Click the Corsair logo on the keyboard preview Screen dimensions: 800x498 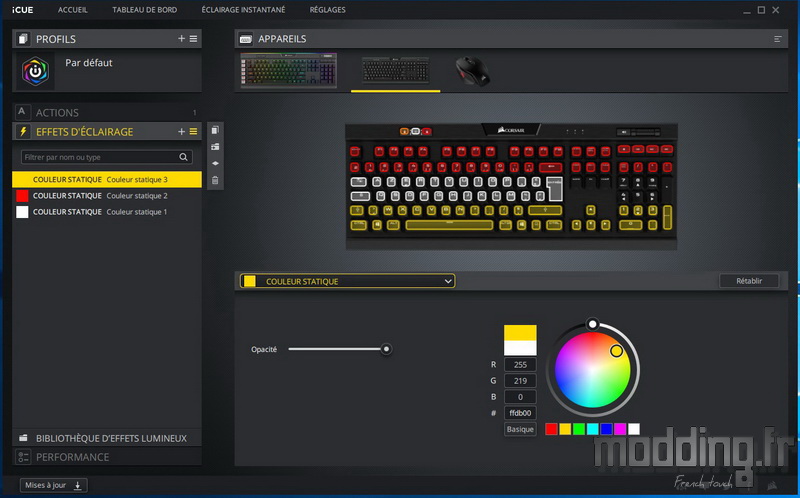(511, 131)
